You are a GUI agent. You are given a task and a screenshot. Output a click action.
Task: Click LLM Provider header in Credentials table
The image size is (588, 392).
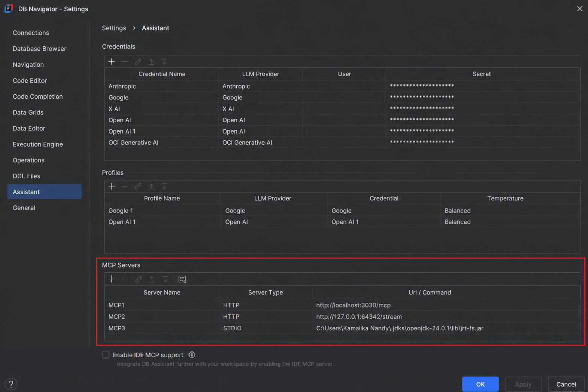pyautogui.click(x=261, y=74)
